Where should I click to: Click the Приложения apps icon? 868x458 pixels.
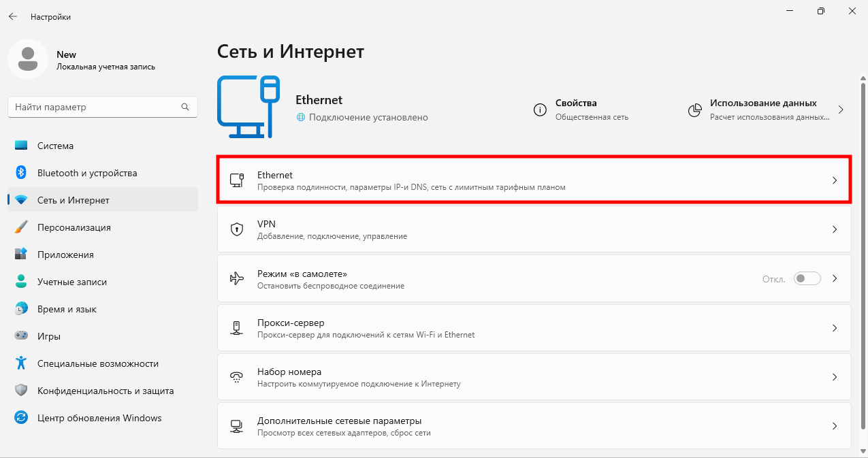21,255
